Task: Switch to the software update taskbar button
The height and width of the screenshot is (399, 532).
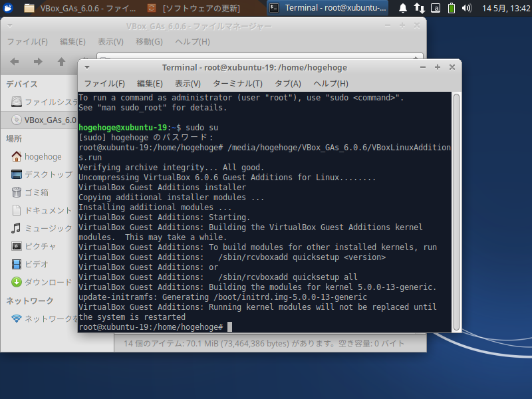Action: [194, 8]
